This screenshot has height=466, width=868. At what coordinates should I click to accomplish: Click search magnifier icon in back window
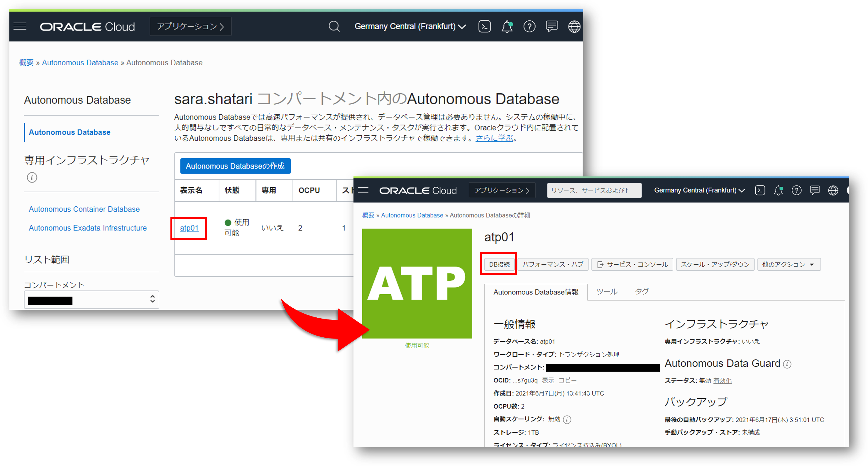(334, 26)
